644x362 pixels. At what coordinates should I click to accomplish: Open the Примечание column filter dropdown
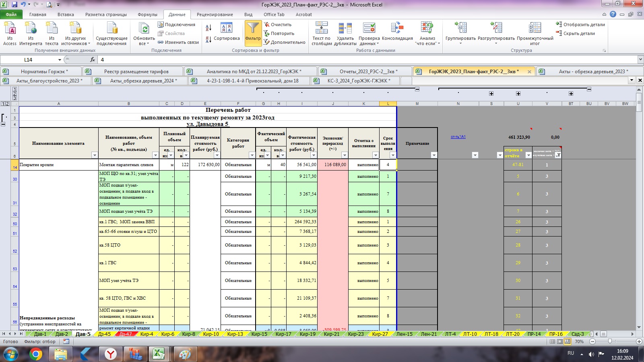click(x=434, y=155)
